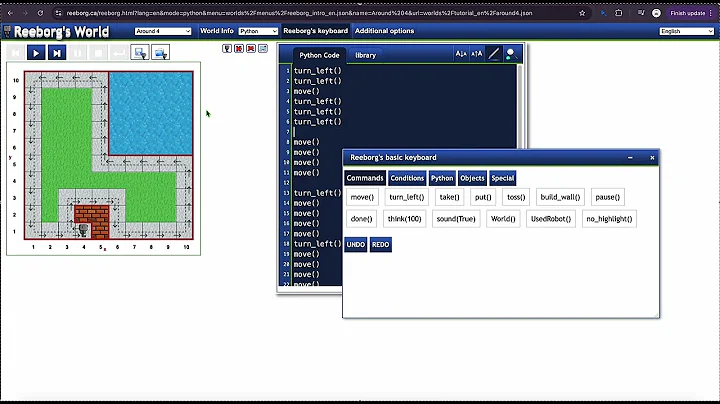
Task: Click the second red X icon above world
Action: pyautogui.click(x=251, y=48)
